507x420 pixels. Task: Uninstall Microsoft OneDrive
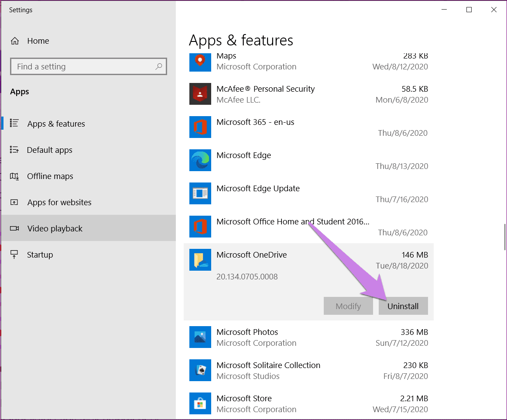[x=403, y=306]
